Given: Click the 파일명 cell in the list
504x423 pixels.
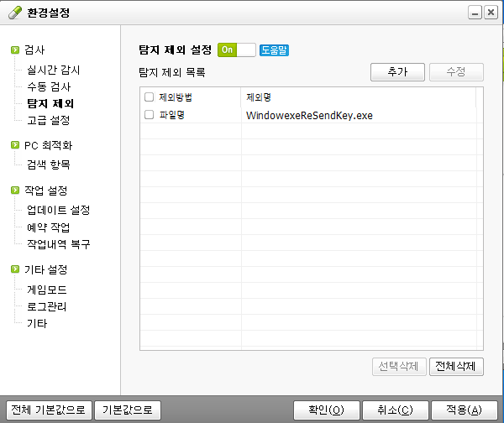Looking at the screenshot, I should [x=172, y=115].
